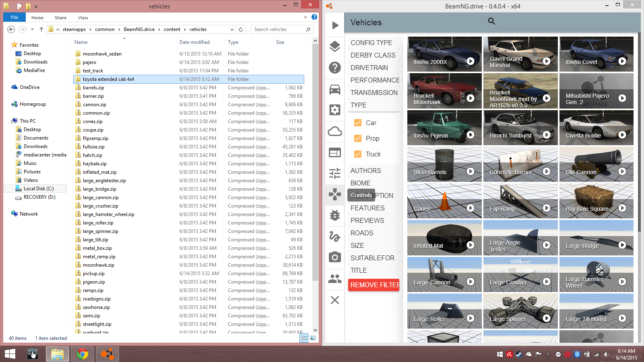Open Local Disk (C:) in navigation pane
This screenshot has width=644, height=362.
[39, 189]
